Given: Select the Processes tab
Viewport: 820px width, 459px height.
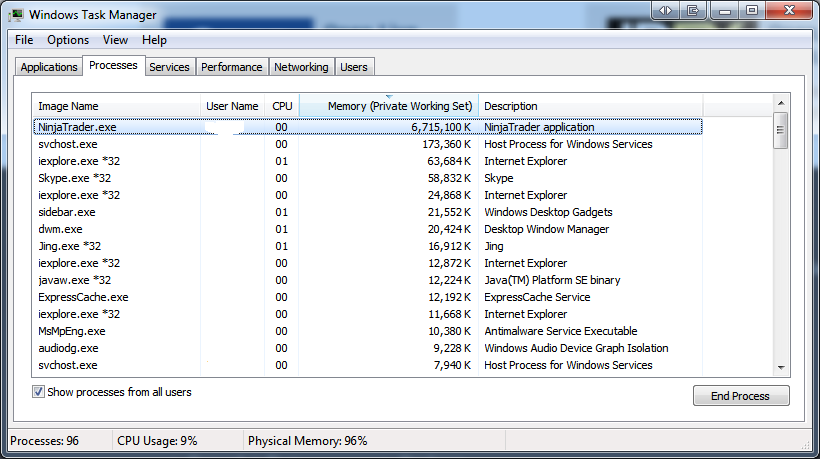Looking at the screenshot, I should [x=113, y=65].
